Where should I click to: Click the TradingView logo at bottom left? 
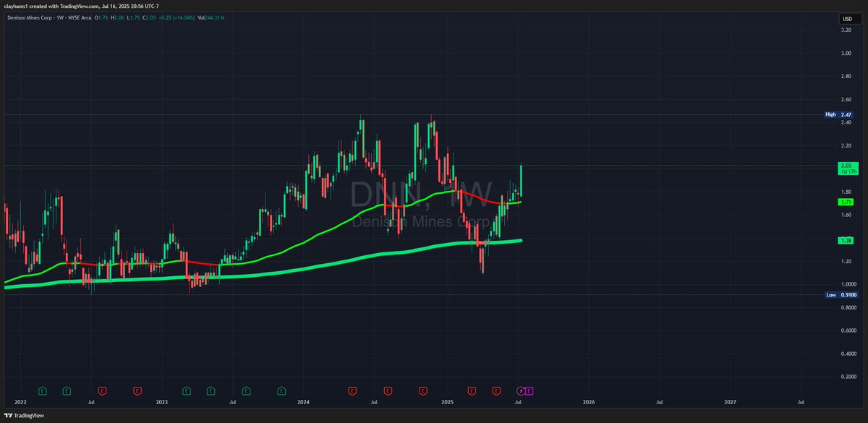coord(24,416)
